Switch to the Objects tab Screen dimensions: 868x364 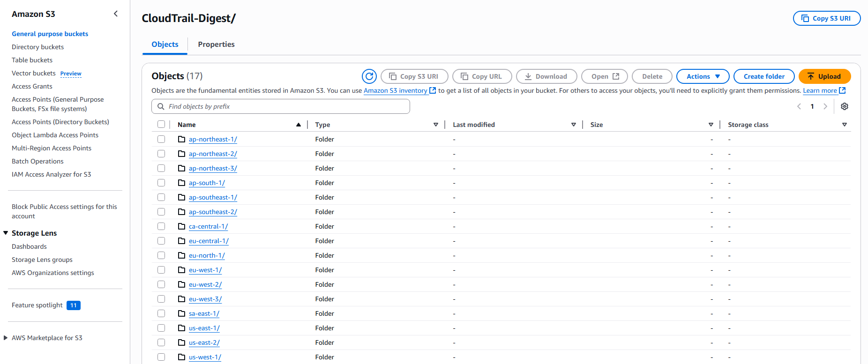(165, 45)
